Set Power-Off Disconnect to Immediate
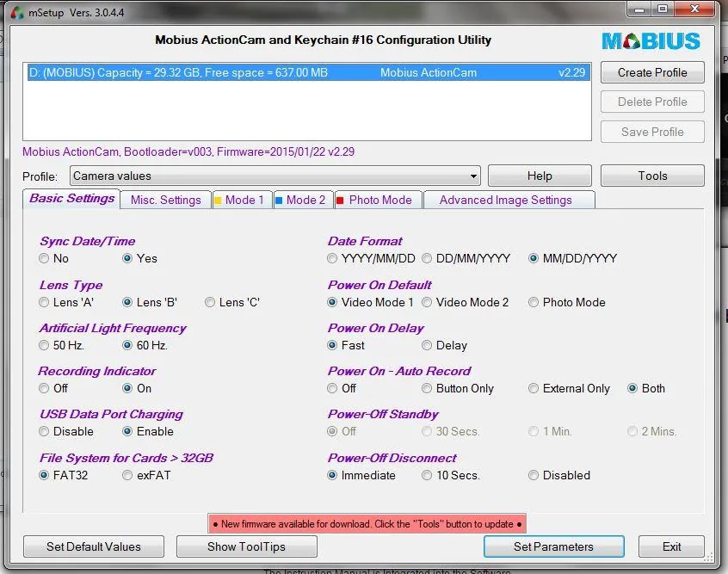Image resolution: width=728 pixels, height=574 pixels. [361, 476]
